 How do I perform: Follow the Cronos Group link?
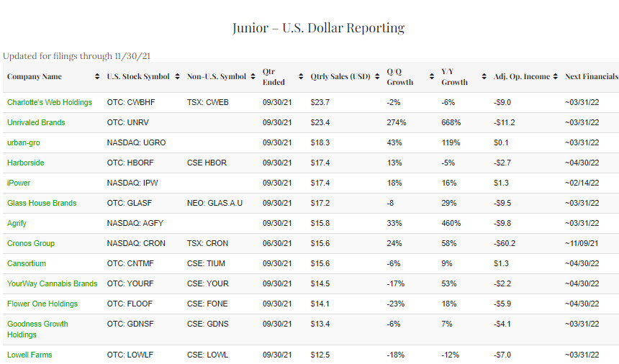(x=31, y=243)
